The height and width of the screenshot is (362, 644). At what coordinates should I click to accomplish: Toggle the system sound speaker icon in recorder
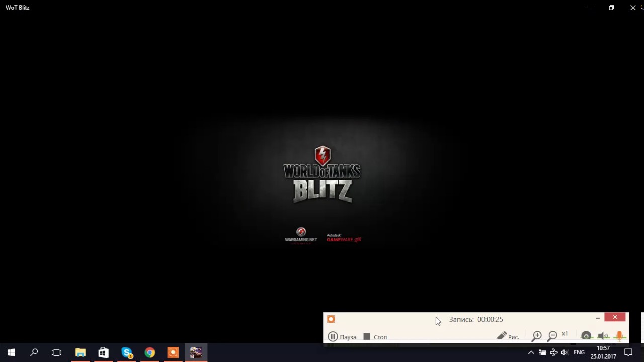pyautogui.click(x=603, y=336)
